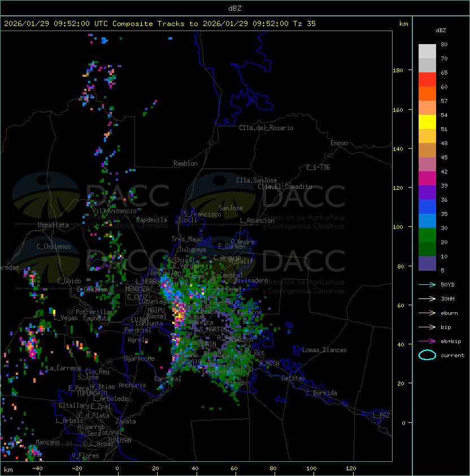
Task: Select the magenta 39-42 dBZ swatch
Action: [427, 179]
